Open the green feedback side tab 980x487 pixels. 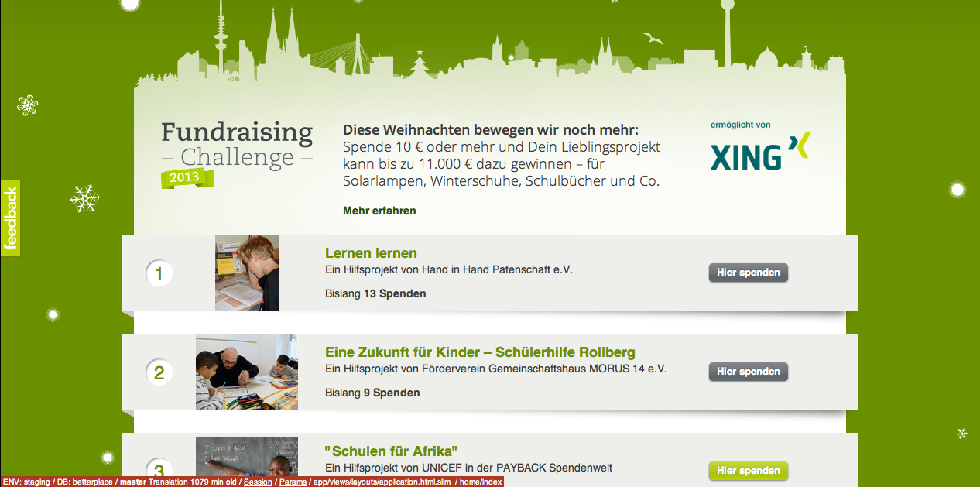coord(10,218)
